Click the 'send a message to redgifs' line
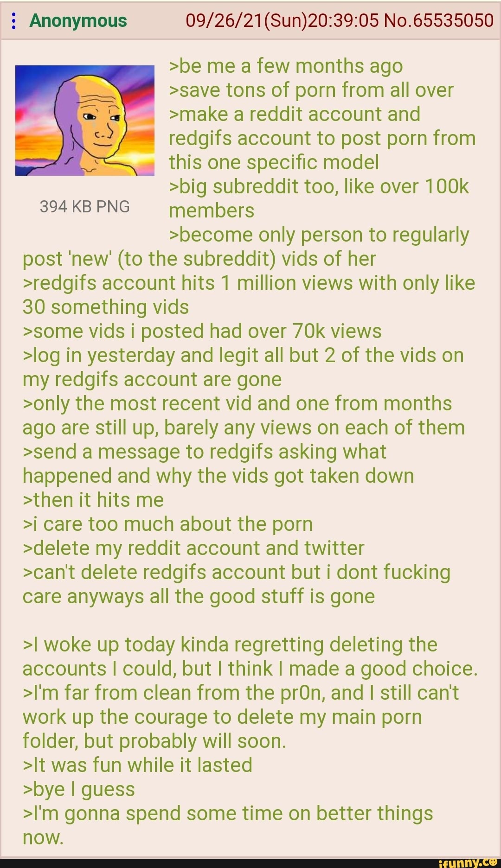501x868 pixels. [218, 464]
